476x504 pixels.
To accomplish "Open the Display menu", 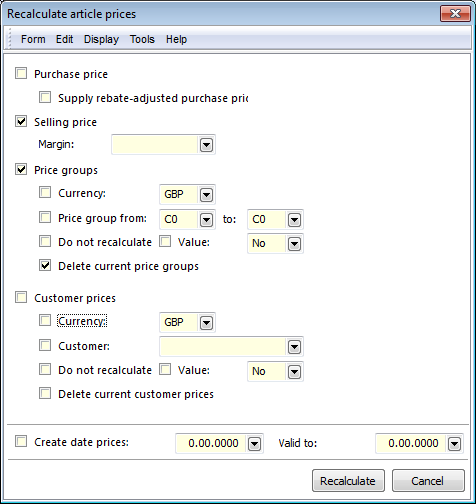I will [x=101, y=39].
